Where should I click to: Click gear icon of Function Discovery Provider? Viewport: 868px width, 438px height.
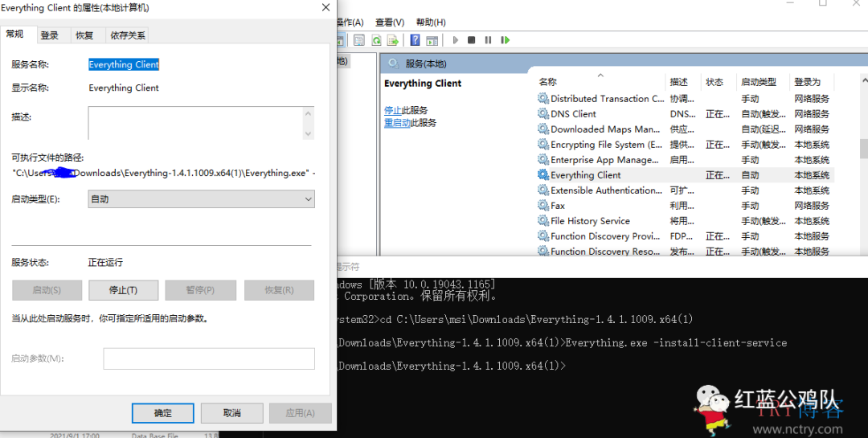click(543, 236)
